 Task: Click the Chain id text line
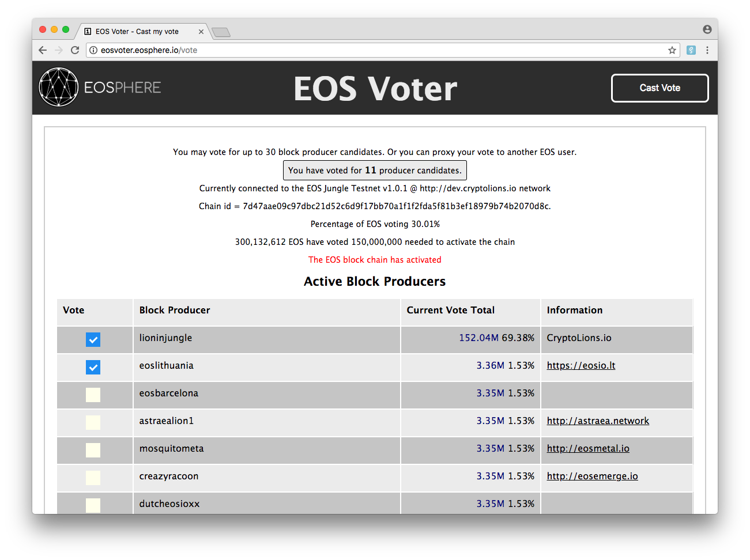[375, 206]
